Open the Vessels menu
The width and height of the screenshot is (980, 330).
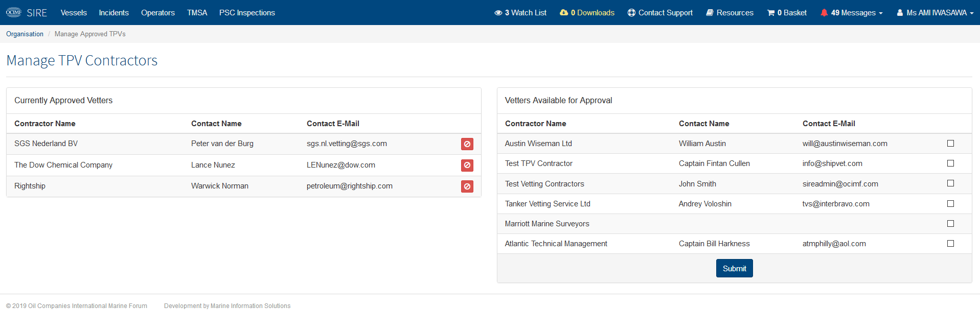tap(74, 13)
